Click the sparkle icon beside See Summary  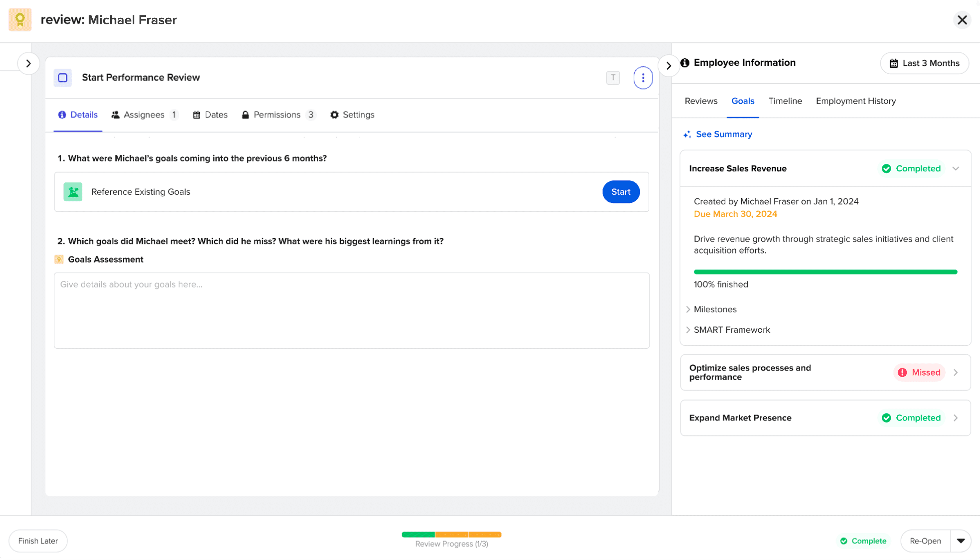pyautogui.click(x=687, y=134)
